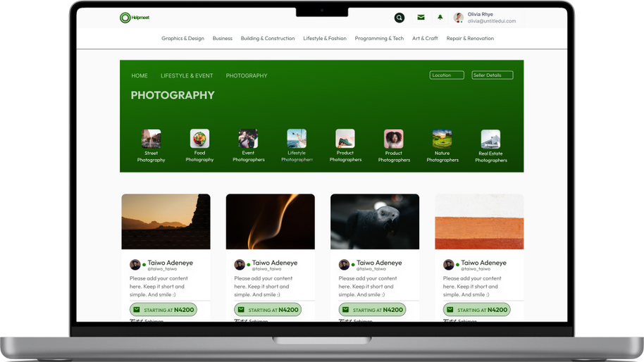
Task: Open notifications bell icon
Action: [440, 17]
